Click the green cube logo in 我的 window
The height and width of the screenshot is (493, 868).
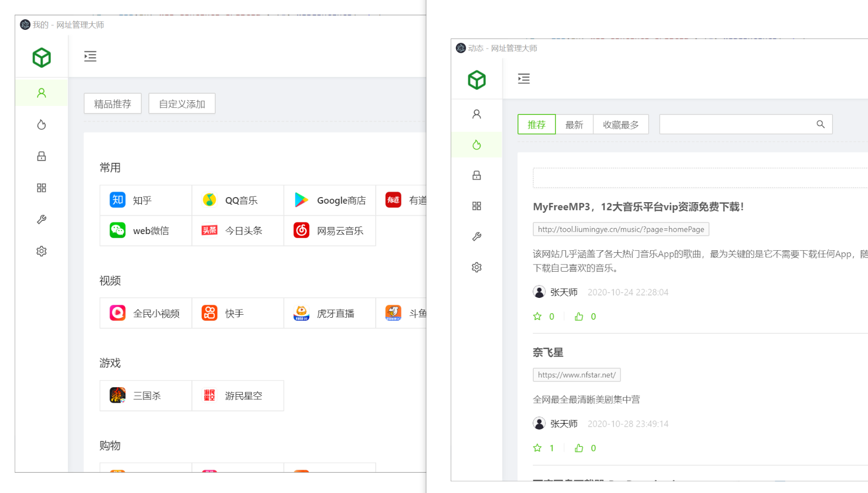pyautogui.click(x=42, y=58)
